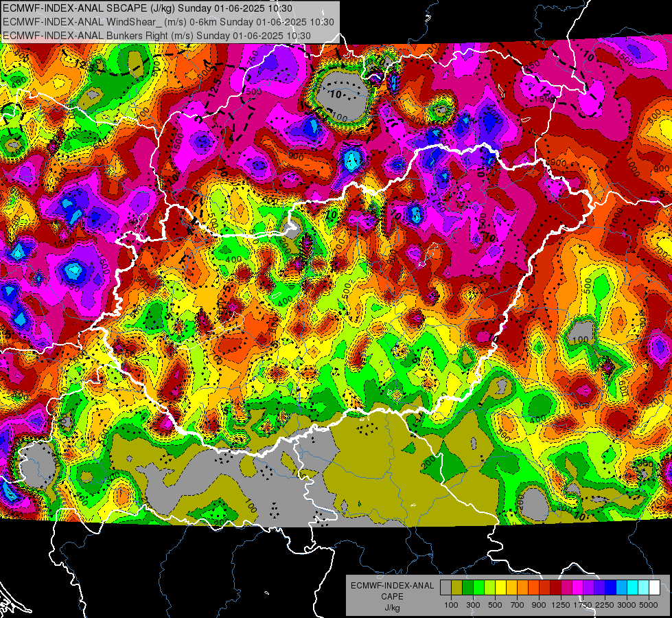Select the white legend swatch above 5000
This screenshot has height=618, width=672.
click(654, 588)
